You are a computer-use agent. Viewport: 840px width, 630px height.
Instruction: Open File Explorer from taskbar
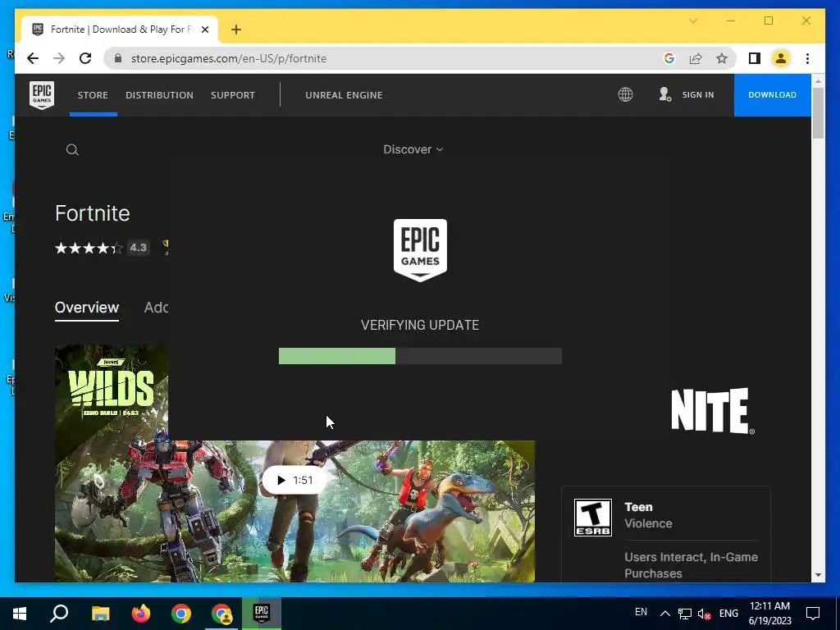(x=100, y=614)
